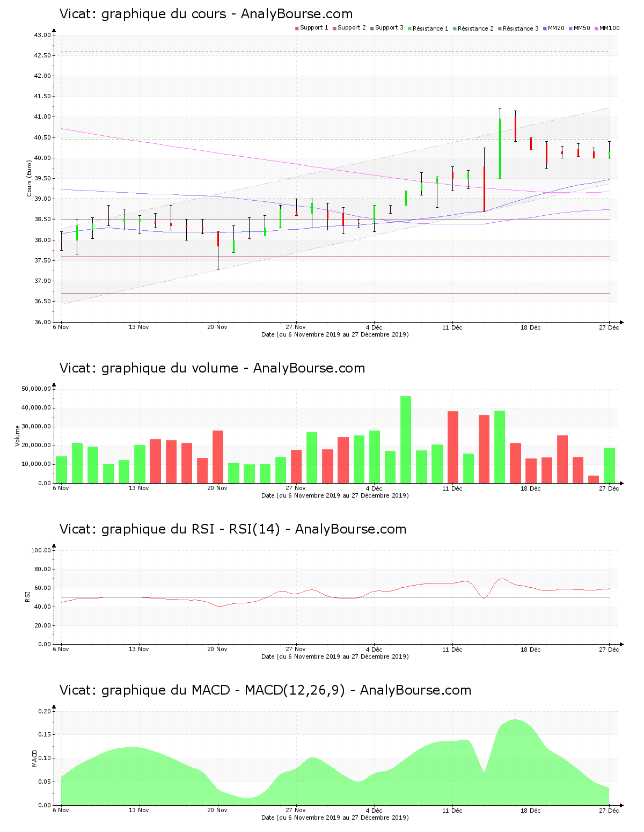The width and height of the screenshot is (644, 832).
Task: Click the date range caption under price chart
Action: [335, 334]
